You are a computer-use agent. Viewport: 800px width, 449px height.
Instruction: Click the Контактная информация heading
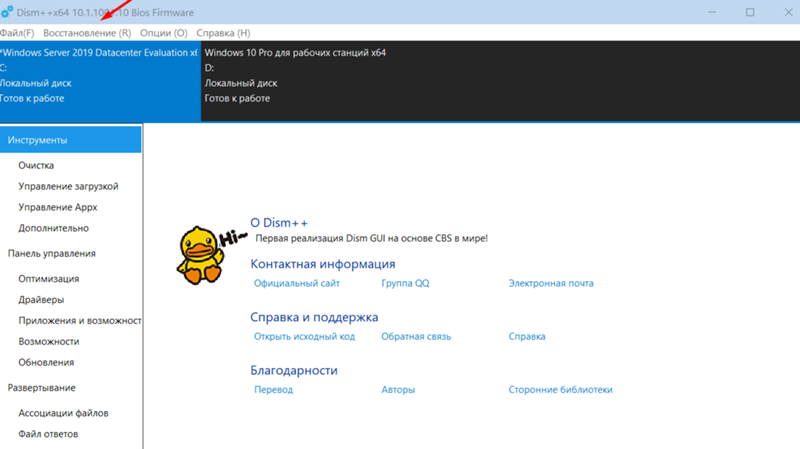(322, 264)
